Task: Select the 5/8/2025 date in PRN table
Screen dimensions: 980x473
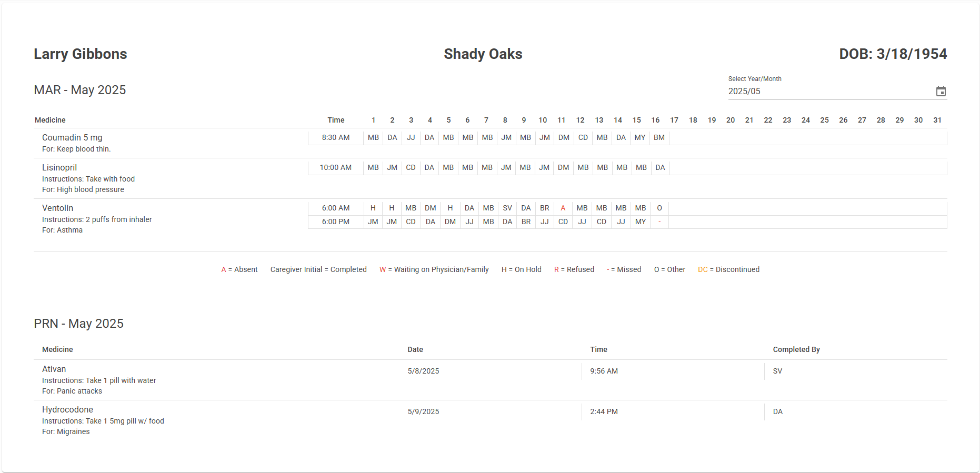Action: coord(423,371)
